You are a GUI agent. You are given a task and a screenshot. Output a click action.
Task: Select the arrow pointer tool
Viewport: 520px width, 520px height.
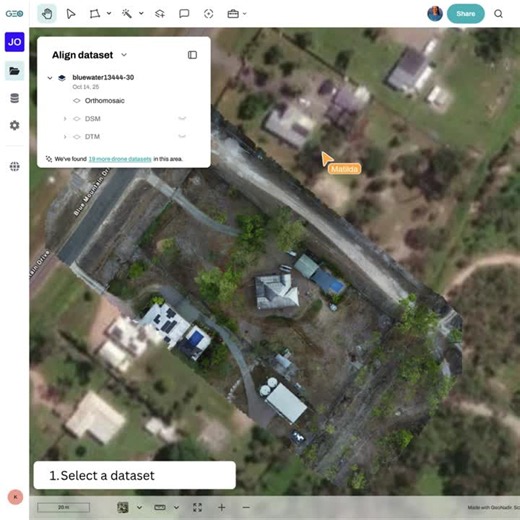(71, 14)
